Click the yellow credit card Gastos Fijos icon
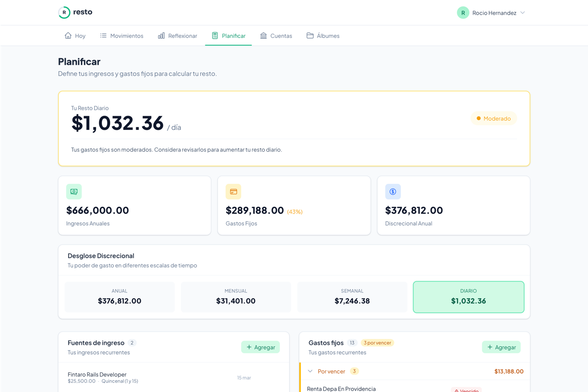Screen dimensions: 588x392 point(233,192)
